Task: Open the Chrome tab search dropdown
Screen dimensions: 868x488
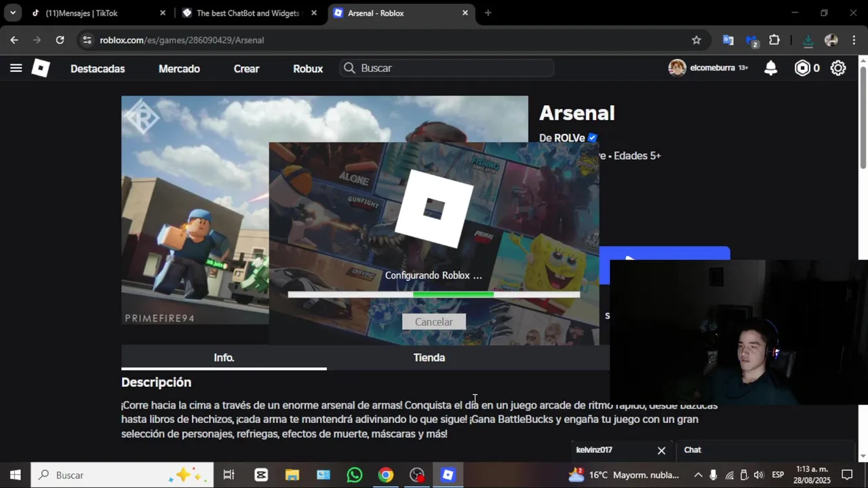Action: (12, 13)
